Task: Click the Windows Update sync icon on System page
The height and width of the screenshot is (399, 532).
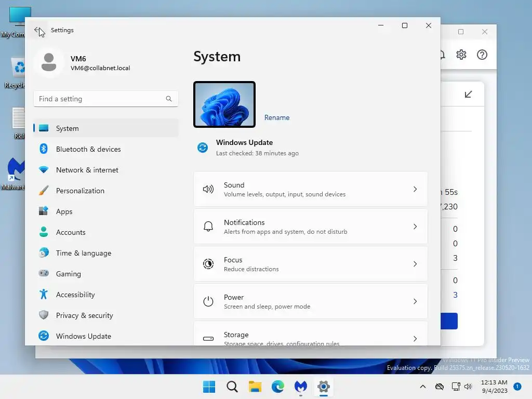Action: pyautogui.click(x=203, y=148)
